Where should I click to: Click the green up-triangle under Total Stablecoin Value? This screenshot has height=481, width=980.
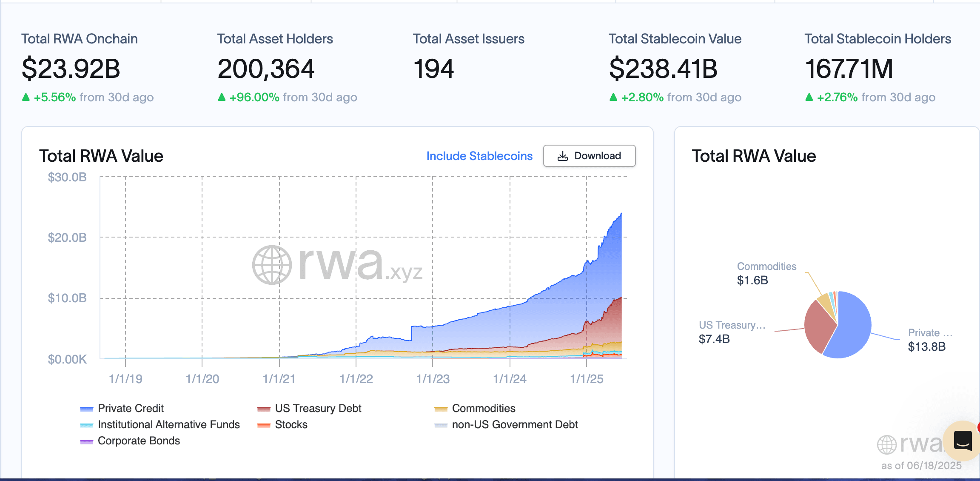click(613, 97)
